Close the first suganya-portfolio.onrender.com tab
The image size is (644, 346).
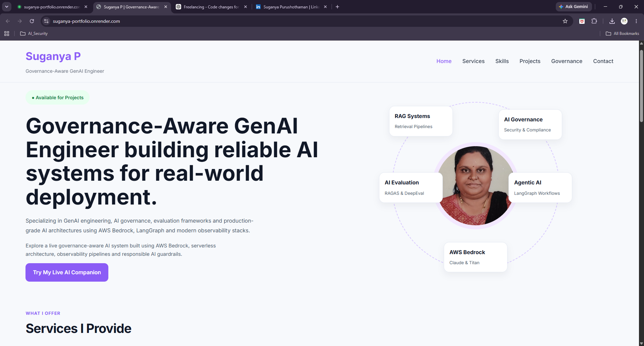tap(86, 7)
